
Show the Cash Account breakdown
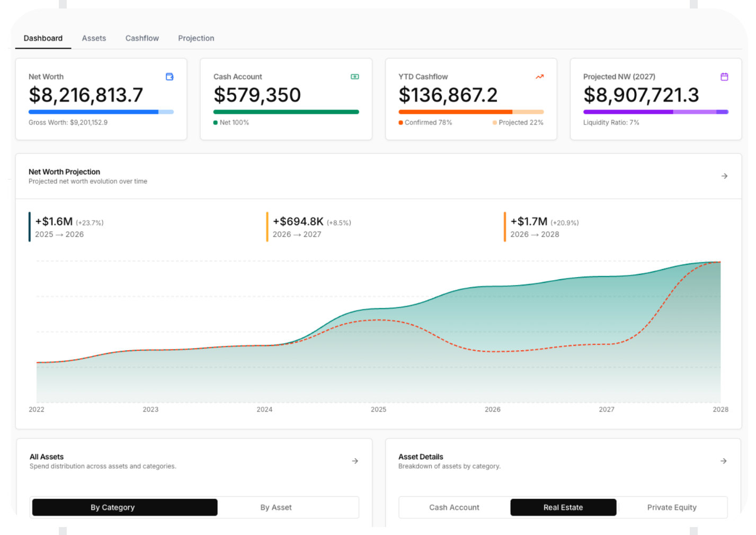[454, 507]
